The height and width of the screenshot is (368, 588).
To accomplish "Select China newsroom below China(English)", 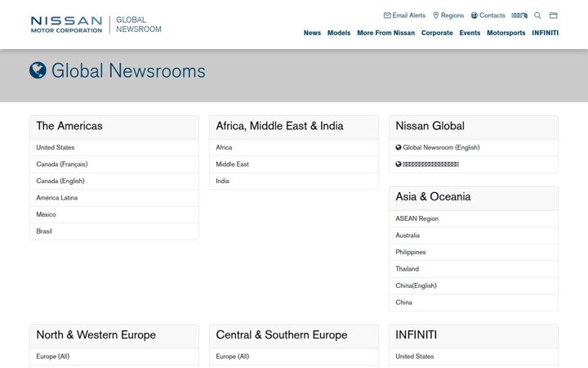I will (474, 303).
